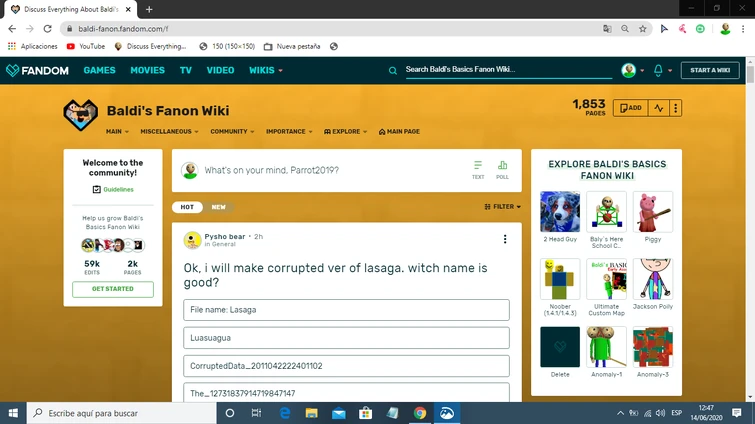Reload the page
Image resolution: width=755 pixels, height=424 pixels.
coord(47,29)
